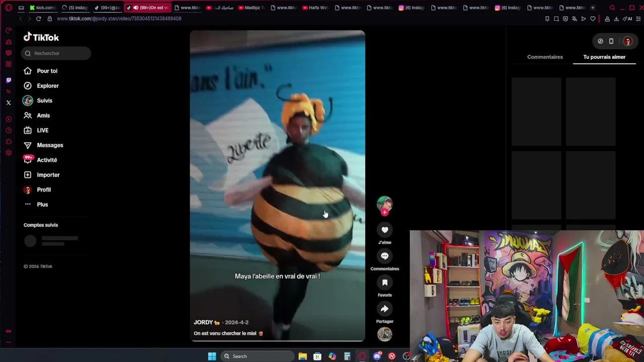The image size is (644, 362).
Task: Switch to Tu pourrais aimer tab
Action: pos(604,57)
